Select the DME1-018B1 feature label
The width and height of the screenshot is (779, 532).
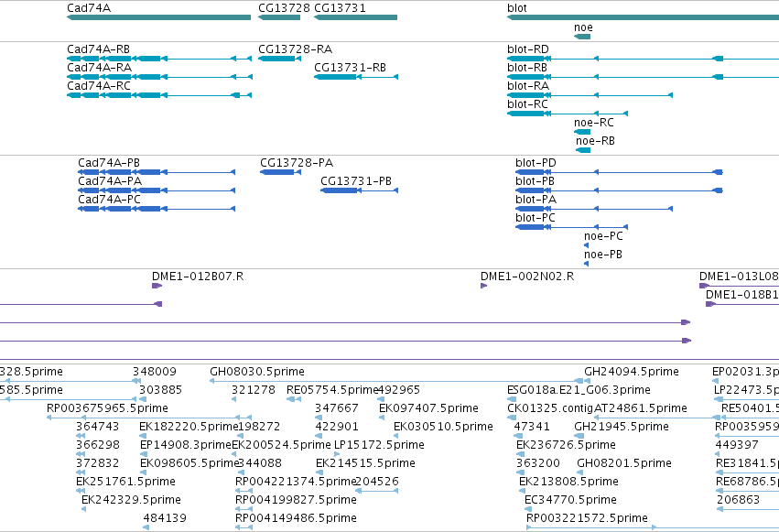pyautogui.click(x=742, y=295)
